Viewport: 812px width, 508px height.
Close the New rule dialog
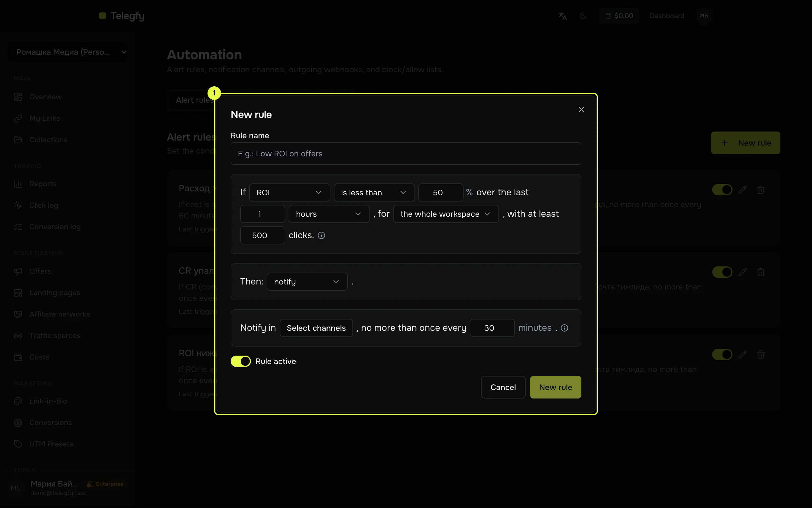coord(581,110)
